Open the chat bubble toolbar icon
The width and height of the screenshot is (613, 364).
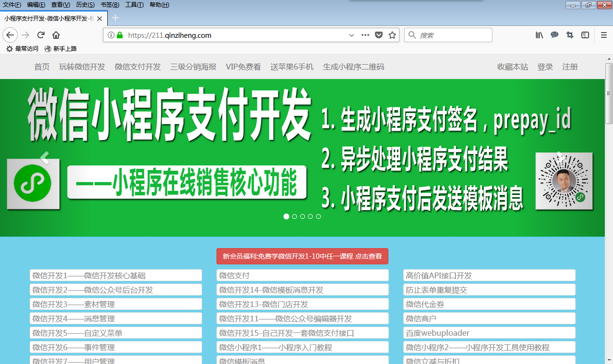pyautogui.click(x=555, y=35)
